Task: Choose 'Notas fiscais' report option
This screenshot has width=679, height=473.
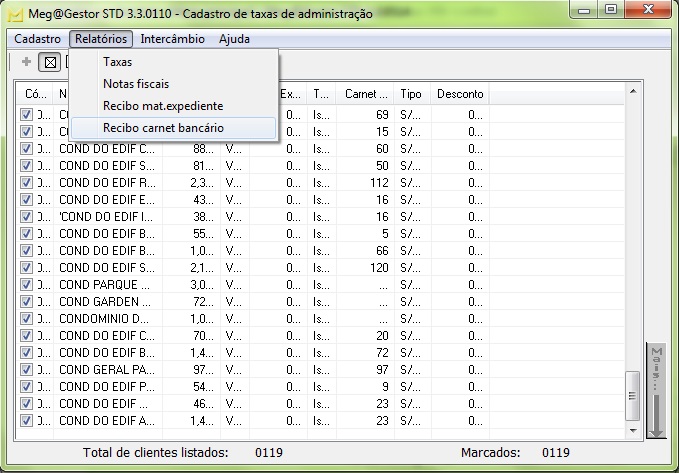Action: pyautogui.click(x=136, y=84)
